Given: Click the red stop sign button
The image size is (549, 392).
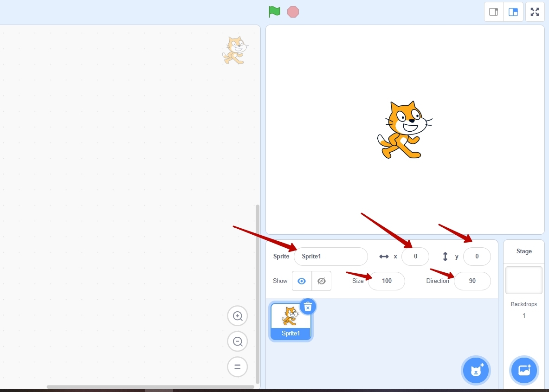Looking at the screenshot, I should [x=293, y=12].
